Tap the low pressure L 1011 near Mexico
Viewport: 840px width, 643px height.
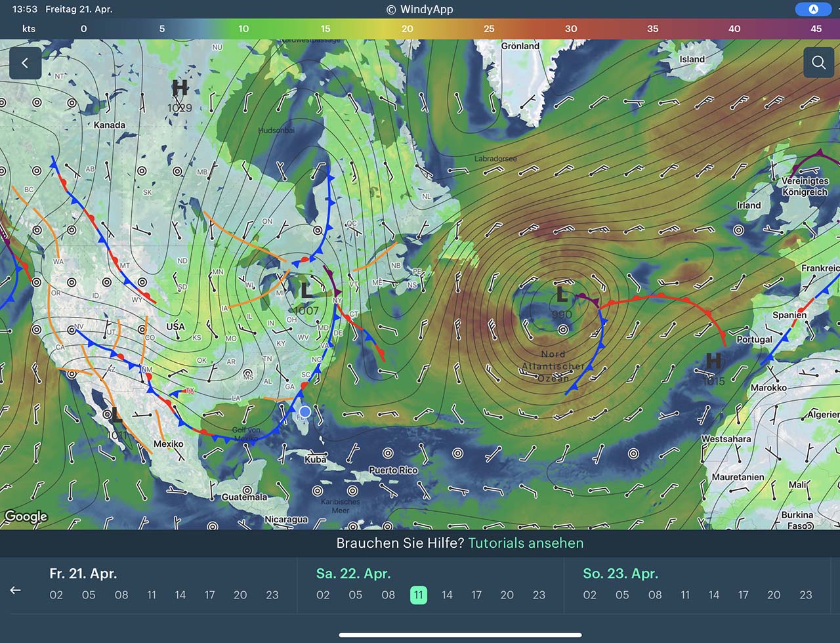pyautogui.click(x=116, y=423)
